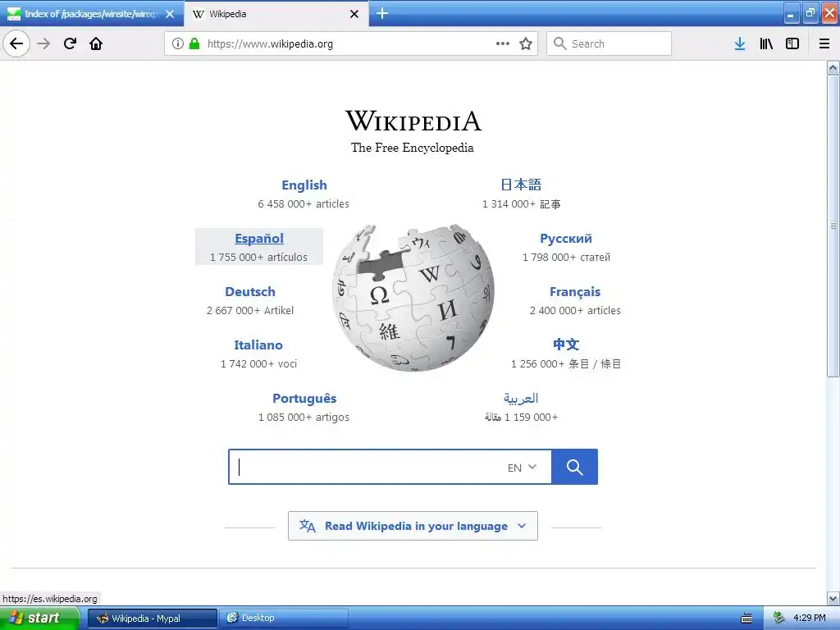Click the "1 742 000+ voci" text
This screenshot has width=840, height=630.
click(x=258, y=364)
